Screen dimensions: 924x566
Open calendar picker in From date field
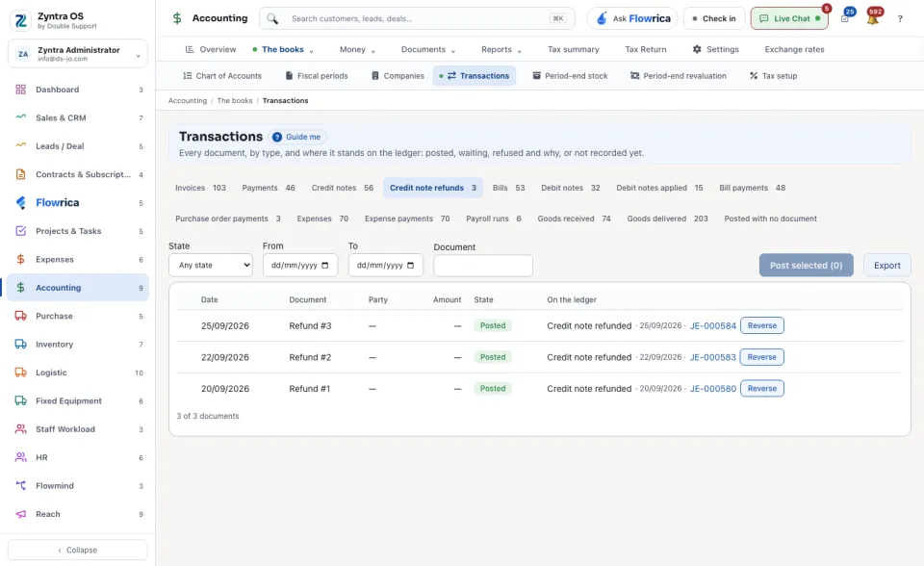324,266
